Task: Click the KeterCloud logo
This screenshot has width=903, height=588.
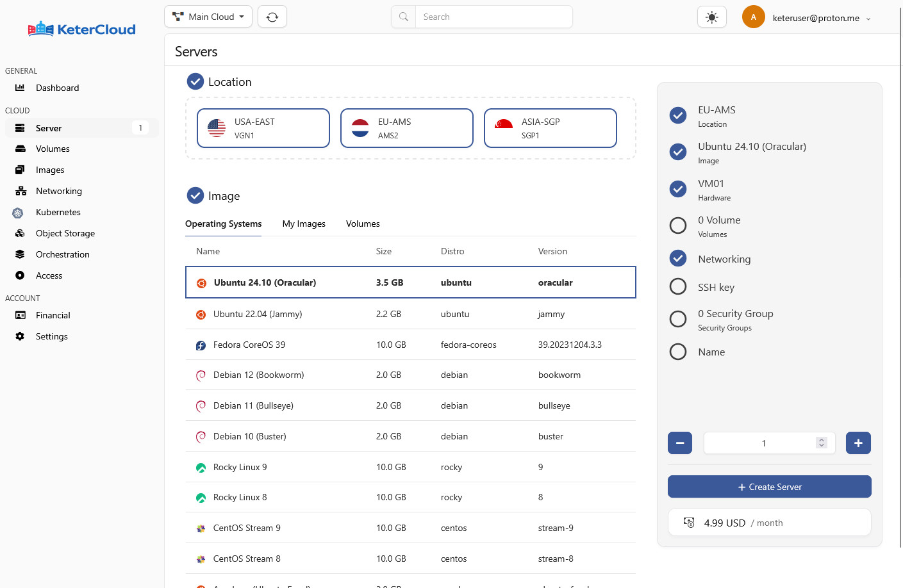Action: pos(82,29)
